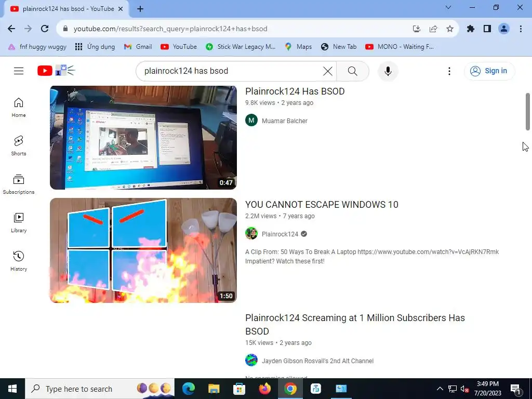Open the notification center icon
This screenshot has height=399, width=532.
tap(515, 389)
